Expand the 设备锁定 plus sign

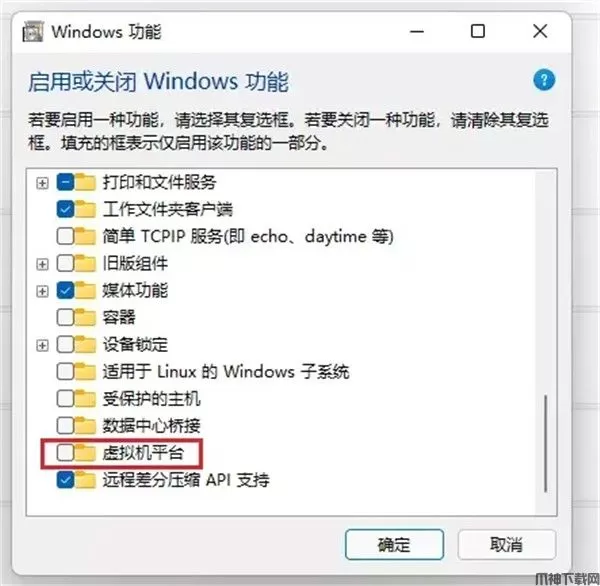42,346
